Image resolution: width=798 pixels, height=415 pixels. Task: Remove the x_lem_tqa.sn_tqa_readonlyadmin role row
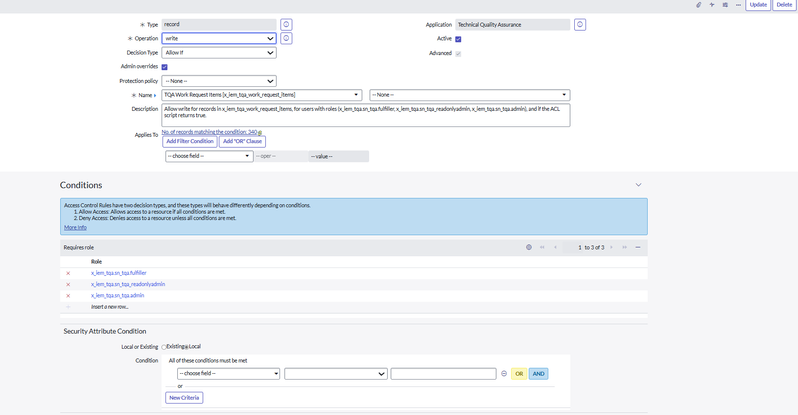pyautogui.click(x=68, y=285)
